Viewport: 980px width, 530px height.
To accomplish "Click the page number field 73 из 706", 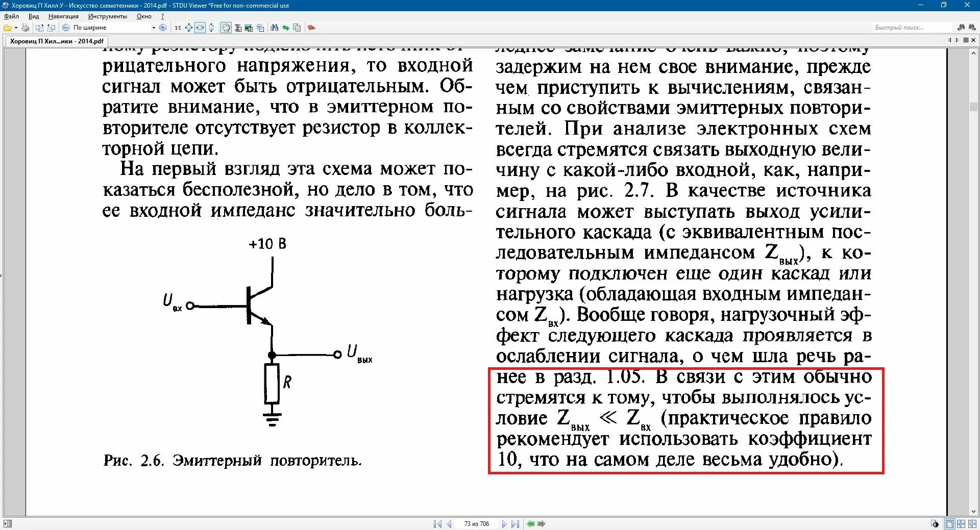I will [x=477, y=524].
